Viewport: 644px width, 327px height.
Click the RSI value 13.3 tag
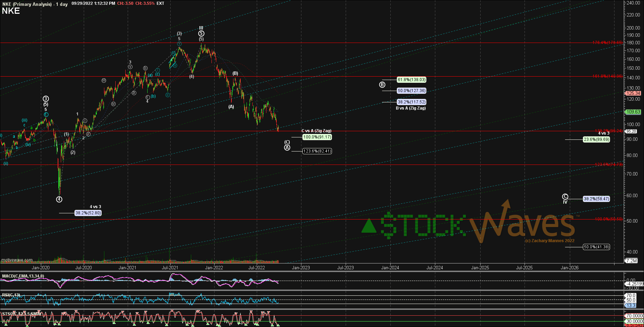631,305
